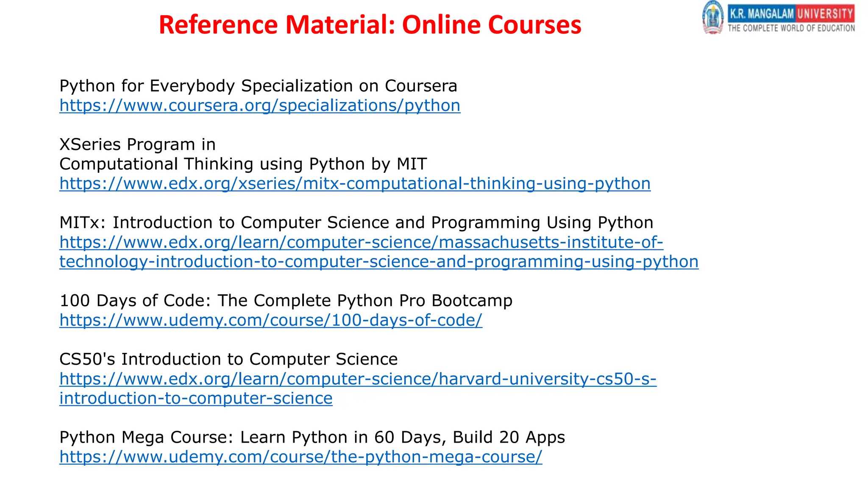Click the 100 Days of Code course title
This screenshot has width=868, height=488.
pyautogui.click(x=286, y=301)
